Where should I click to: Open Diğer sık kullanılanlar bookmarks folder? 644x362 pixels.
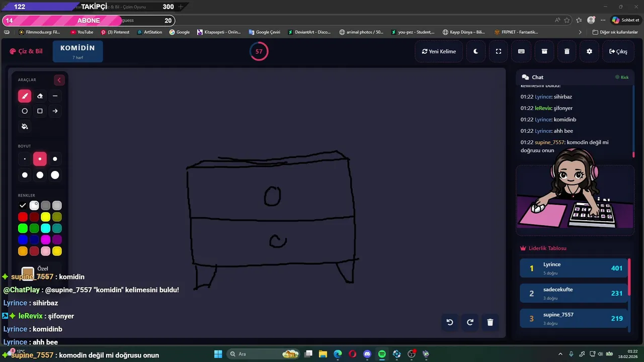pos(615,32)
